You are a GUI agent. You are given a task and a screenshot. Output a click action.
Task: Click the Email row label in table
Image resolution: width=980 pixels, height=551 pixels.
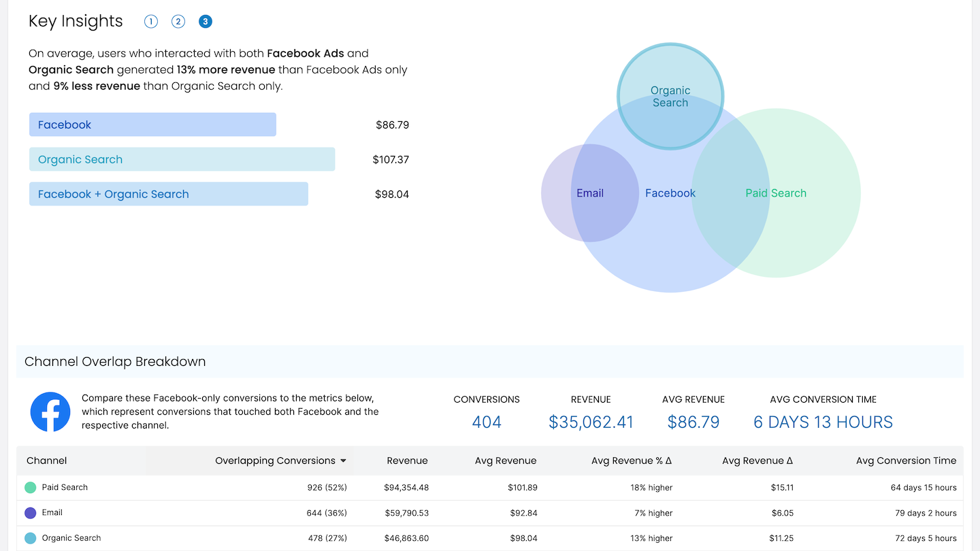[x=52, y=512]
